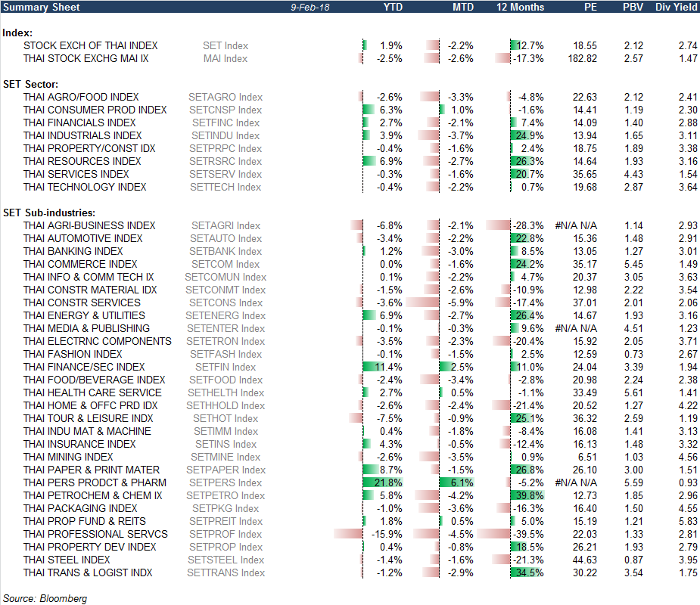The height and width of the screenshot is (605, 700).
Task: Click the 'MTD' column header
Action: point(463,7)
